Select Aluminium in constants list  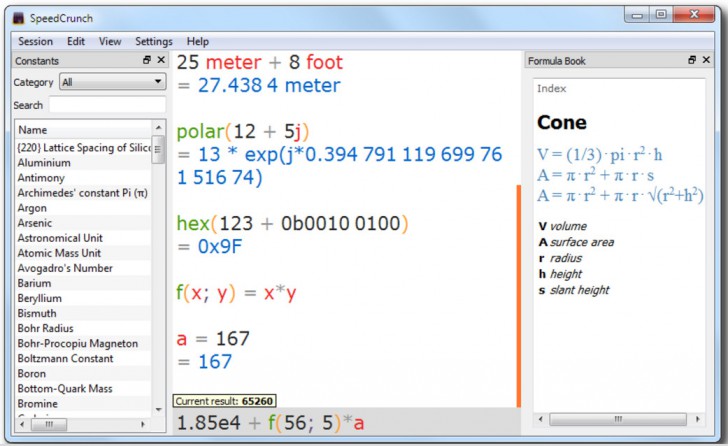tap(84, 163)
